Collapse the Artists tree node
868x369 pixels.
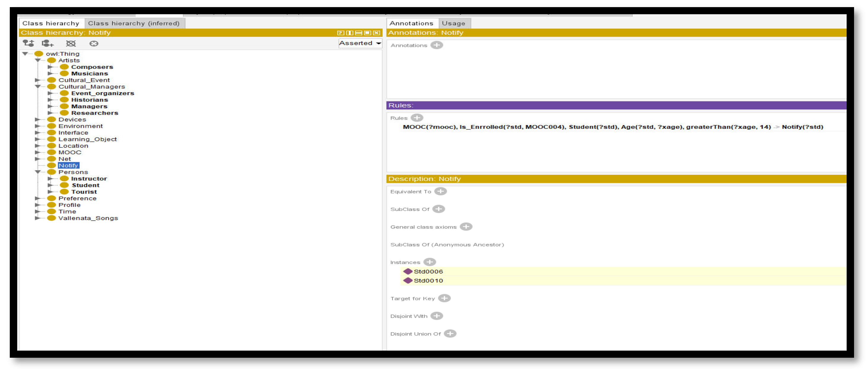[x=38, y=60]
